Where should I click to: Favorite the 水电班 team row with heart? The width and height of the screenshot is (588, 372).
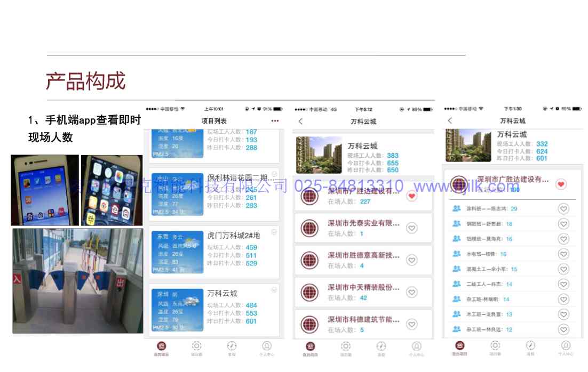pos(563,254)
